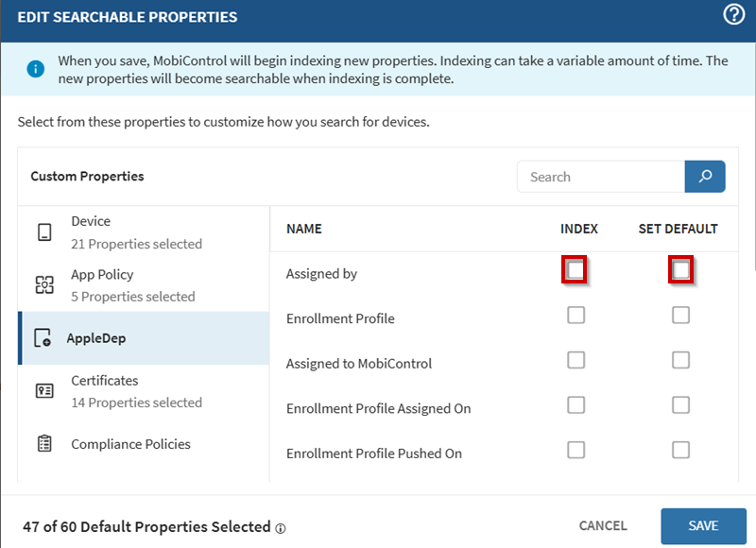This screenshot has height=548, width=756.
Task: Click the search magnifier button
Action: [x=705, y=177]
